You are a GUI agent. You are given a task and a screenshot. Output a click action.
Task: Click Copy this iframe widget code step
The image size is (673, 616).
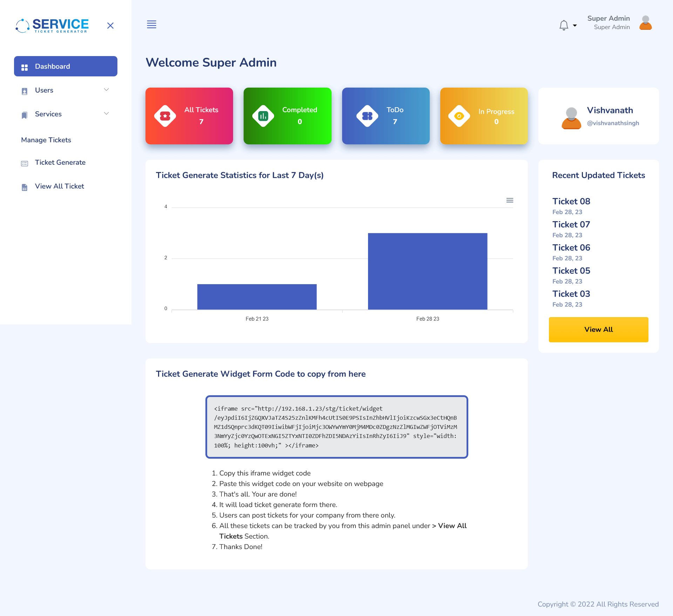coord(265,473)
